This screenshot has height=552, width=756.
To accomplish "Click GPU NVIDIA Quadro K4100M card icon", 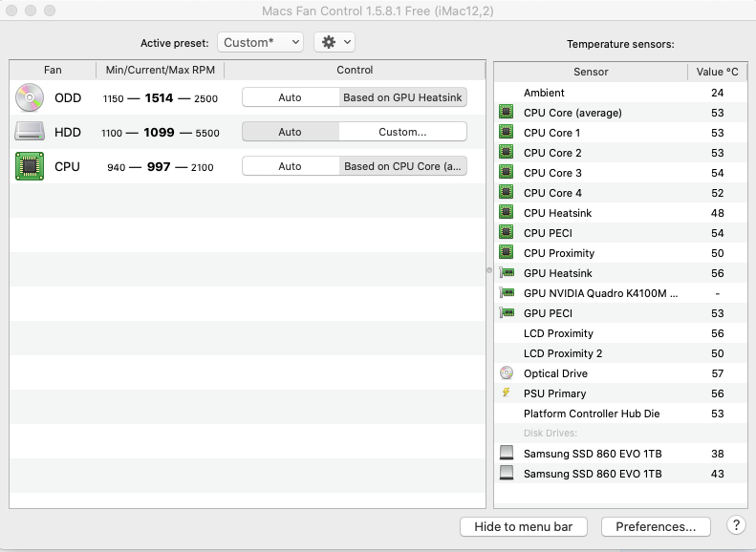I will click(x=507, y=292).
